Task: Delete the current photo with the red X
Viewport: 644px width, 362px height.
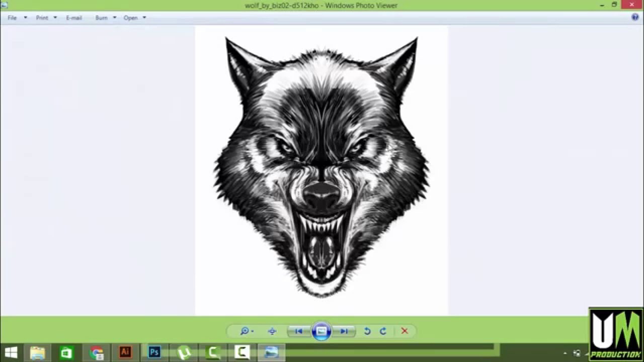Action: 404,331
